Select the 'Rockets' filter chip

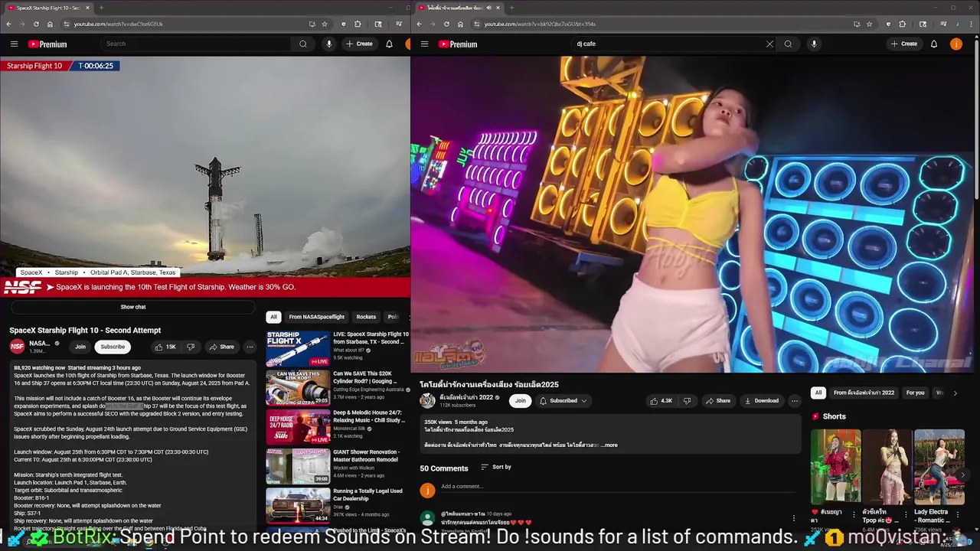(366, 317)
